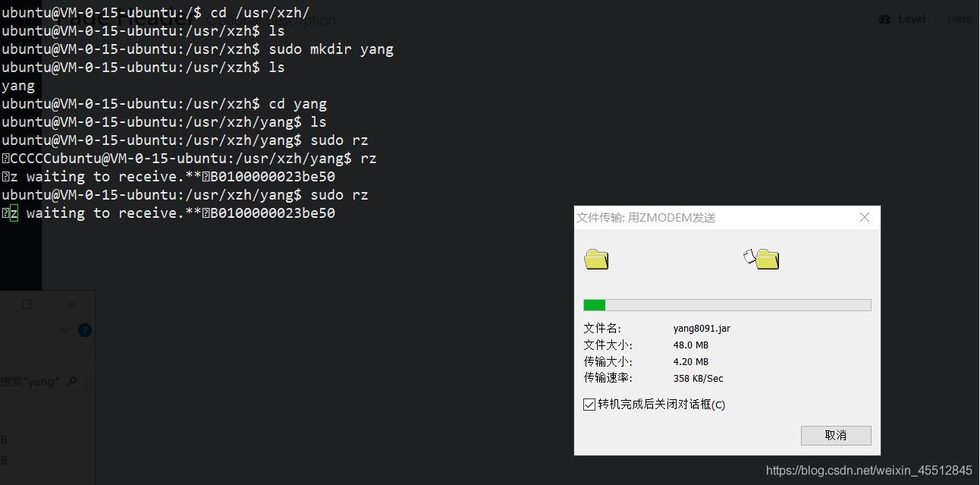The width and height of the screenshot is (980, 485).
Task: Close the dimmed file explorer window
Action: [x=72, y=304]
